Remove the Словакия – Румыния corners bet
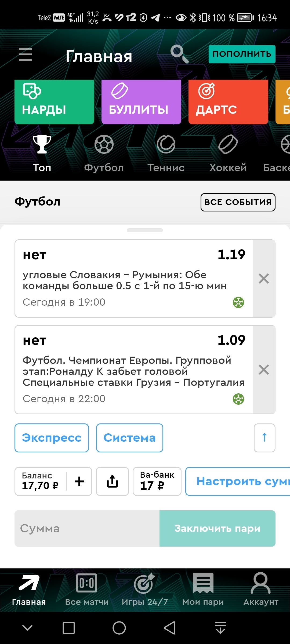Viewport: 290px width, 644px height. pos(264,279)
